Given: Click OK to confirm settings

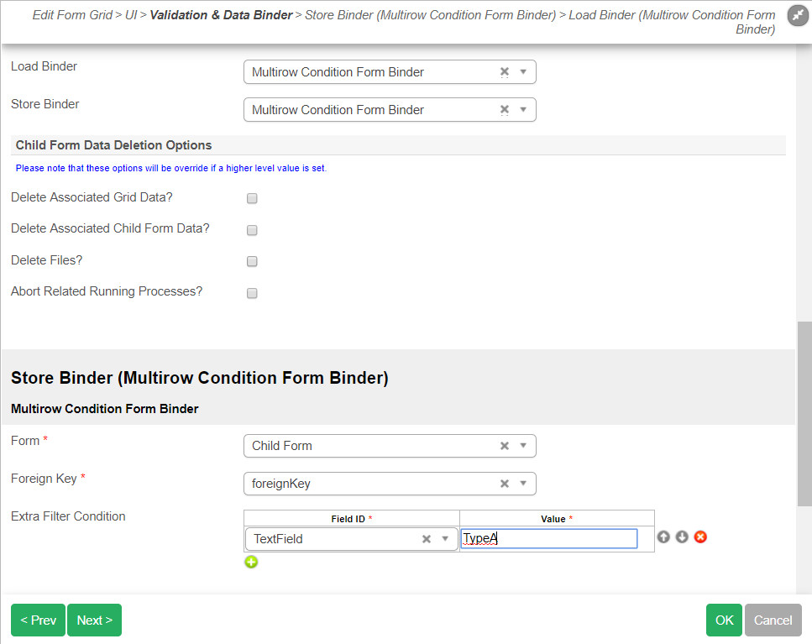Looking at the screenshot, I should coord(724,620).
